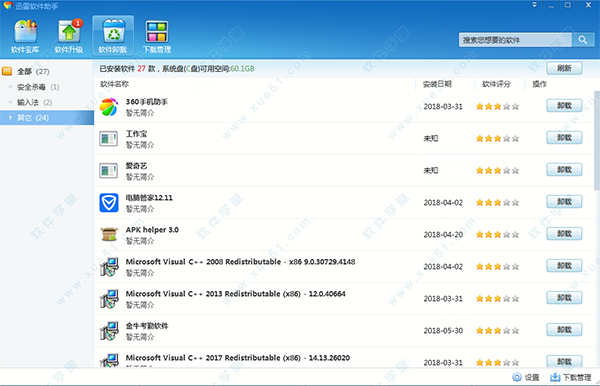This screenshot has height=386, width=600.
Task: Select the 金牛考勤软件 name text
Action: tap(147, 326)
